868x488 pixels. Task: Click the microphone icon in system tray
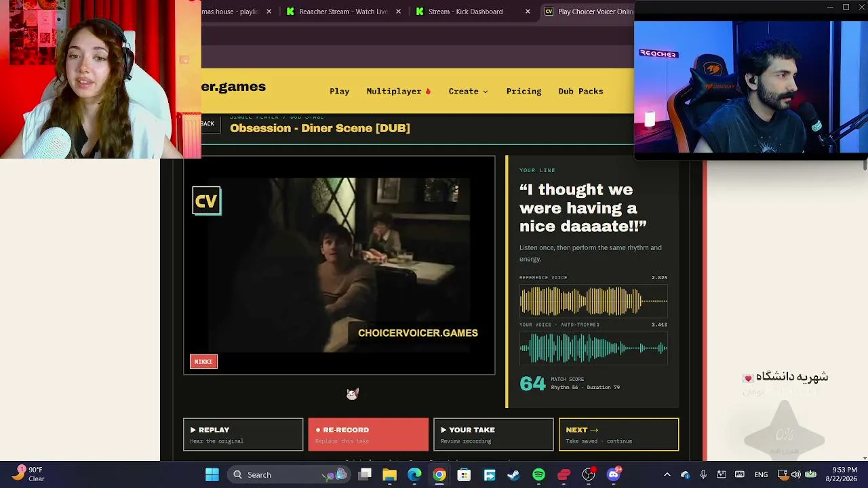coord(703,475)
